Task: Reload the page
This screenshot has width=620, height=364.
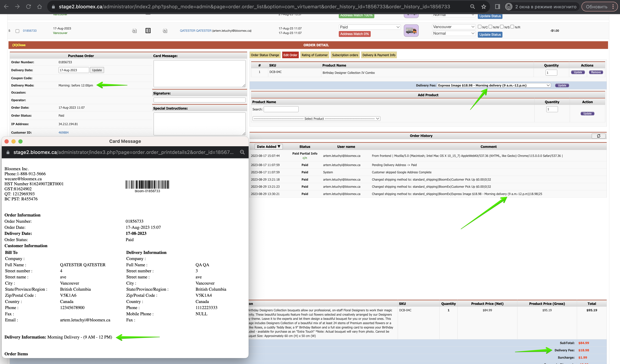Action: point(29,7)
